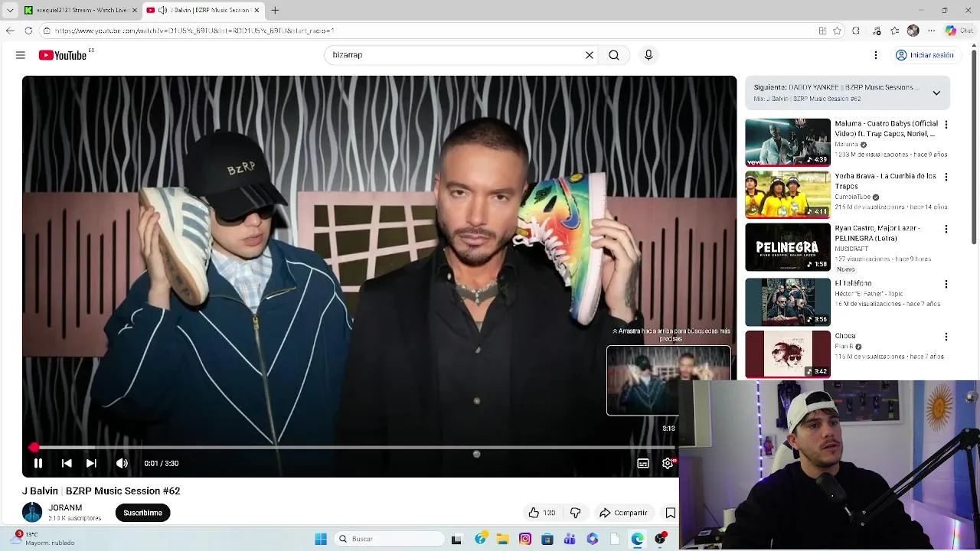Close the J Balvin YouTube tab

(257, 10)
